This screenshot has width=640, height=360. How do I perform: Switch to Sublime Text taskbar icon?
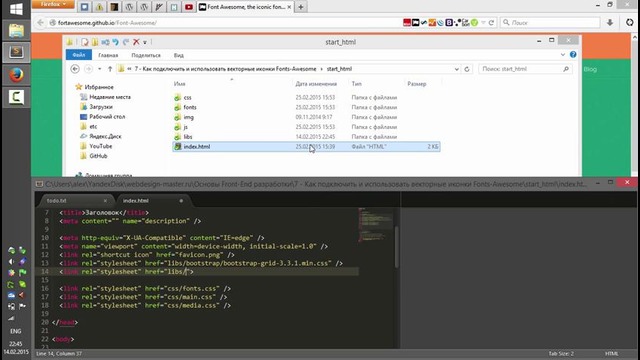coord(16,52)
